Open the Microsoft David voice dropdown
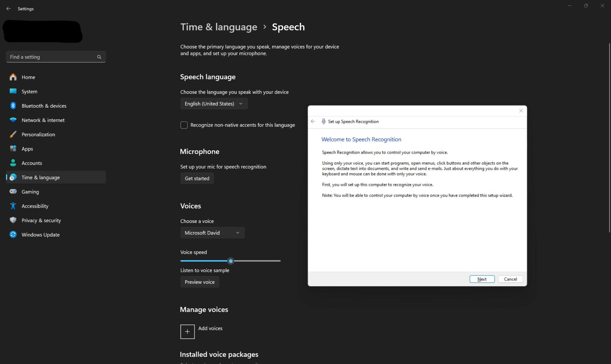 212,233
